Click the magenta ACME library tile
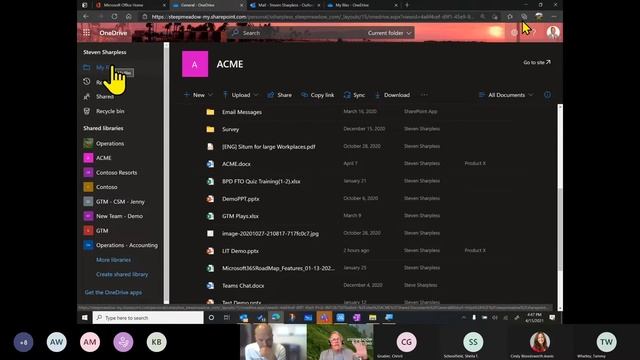640x360 pixels. pos(195,64)
